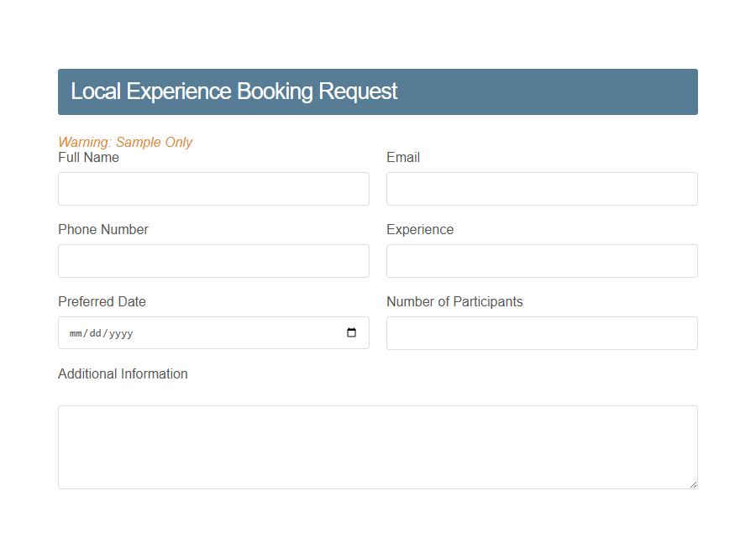Click the Full Name label
The height and width of the screenshot is (543, 756).
(x=88, y=157)
